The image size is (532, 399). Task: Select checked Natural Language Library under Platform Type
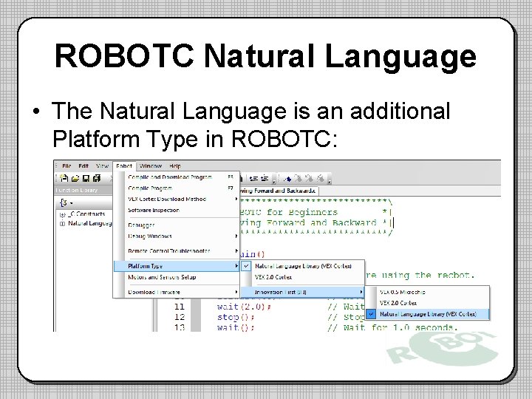point(303,266)
